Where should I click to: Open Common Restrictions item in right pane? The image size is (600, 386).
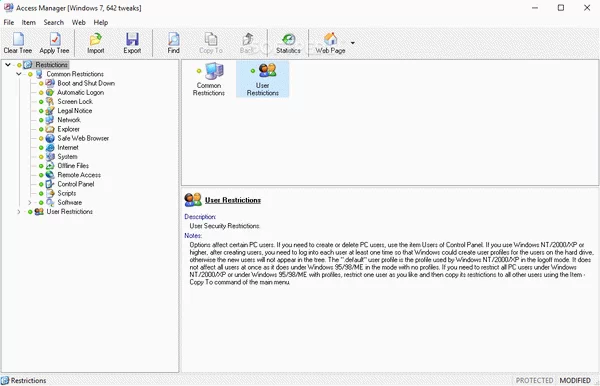pos(209,79)
